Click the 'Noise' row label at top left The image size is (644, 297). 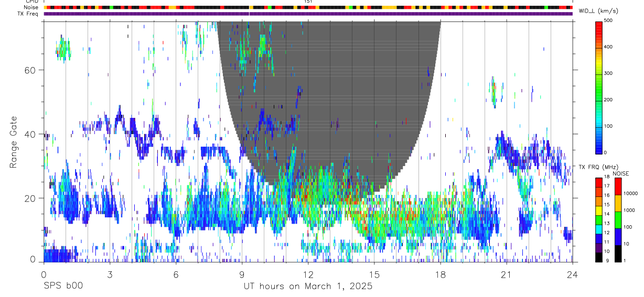point(31,7)
